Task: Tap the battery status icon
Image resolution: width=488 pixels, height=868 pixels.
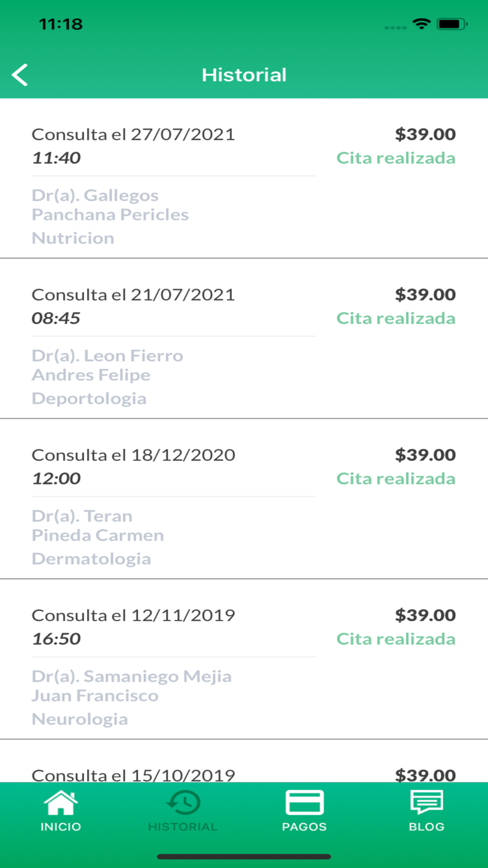Action: (x=452, y=24)
